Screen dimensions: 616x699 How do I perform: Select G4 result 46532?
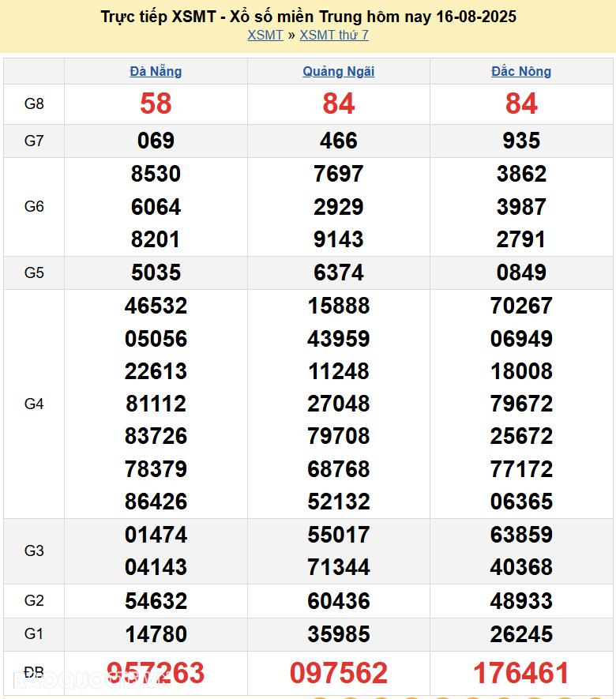[x=156, y=306]
